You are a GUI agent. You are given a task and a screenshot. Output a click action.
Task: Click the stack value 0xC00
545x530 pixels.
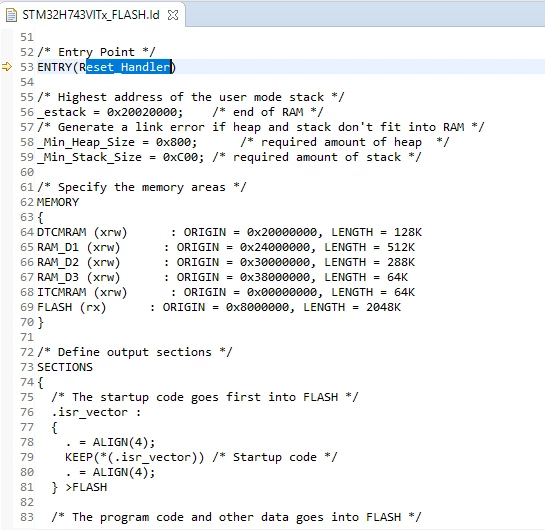pyautogui.click(x=180, y=157)
